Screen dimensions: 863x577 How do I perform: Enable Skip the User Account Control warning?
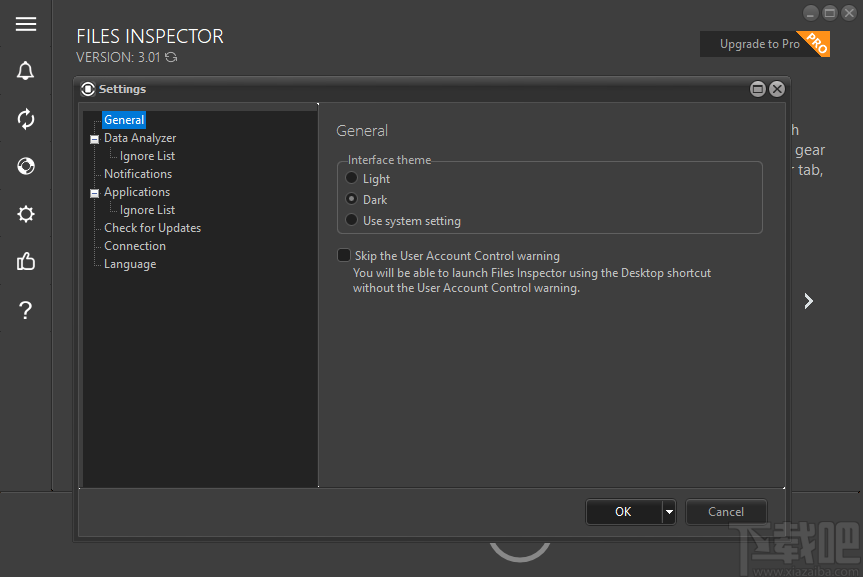point(344,255)
